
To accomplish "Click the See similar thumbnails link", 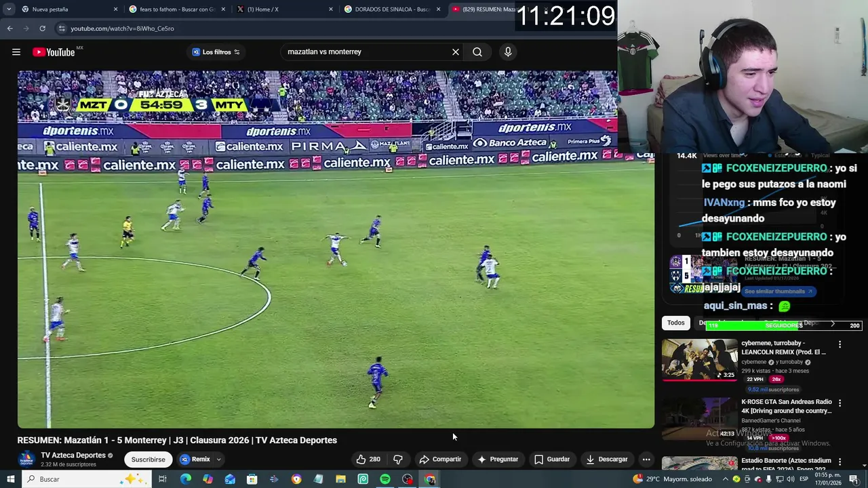I will (778, 291).
